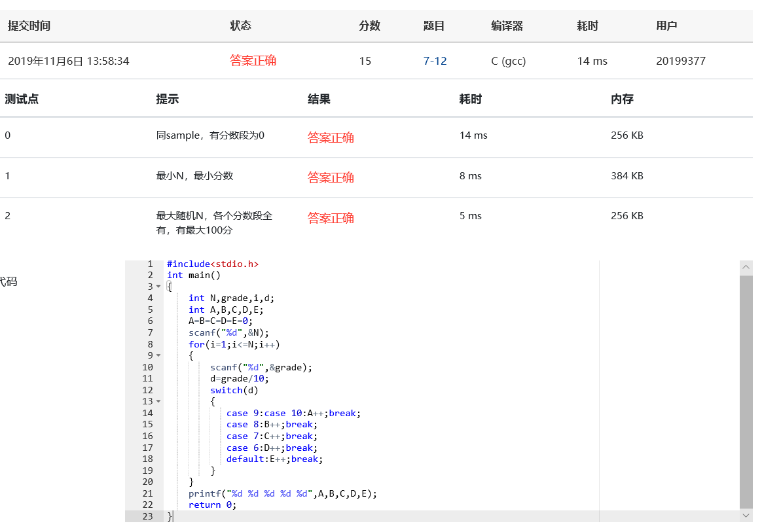This screenshot has height=532, width=762.
Task: Click the 分数 column header
Action: (369, 26)
